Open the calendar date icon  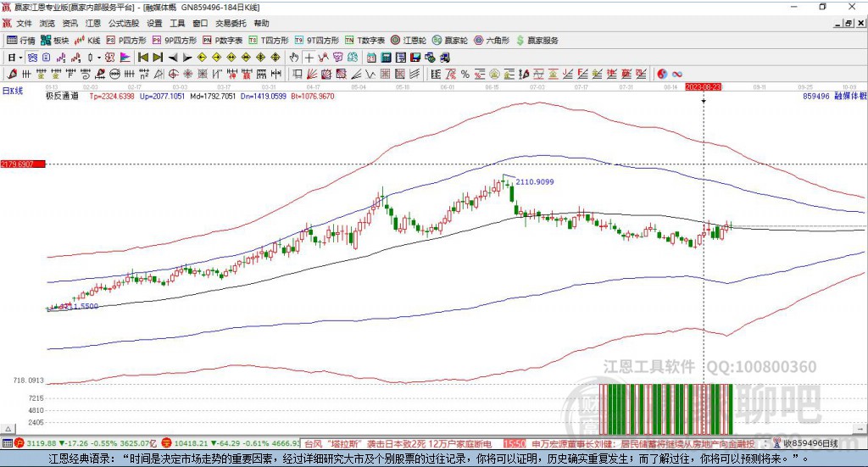click(x=371, y=58)
